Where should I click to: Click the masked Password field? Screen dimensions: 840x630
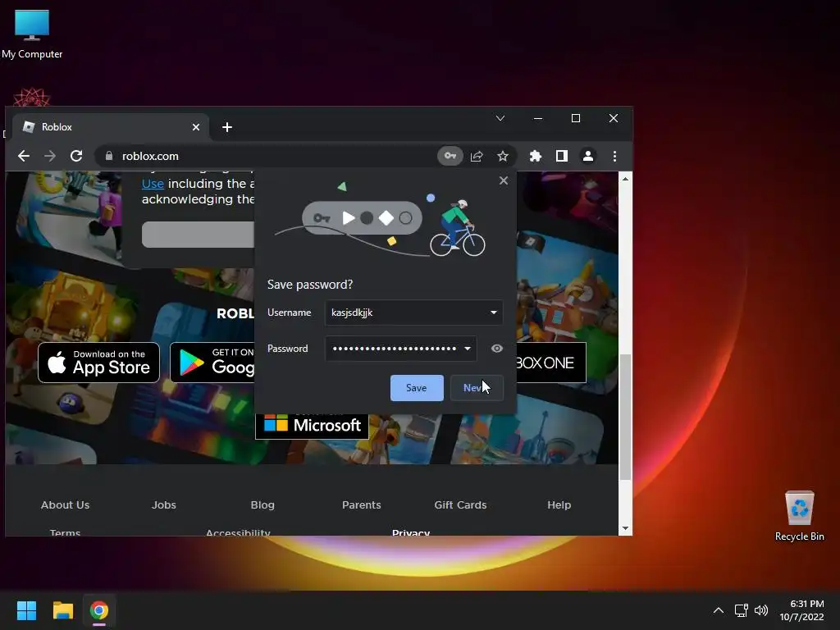400,348
